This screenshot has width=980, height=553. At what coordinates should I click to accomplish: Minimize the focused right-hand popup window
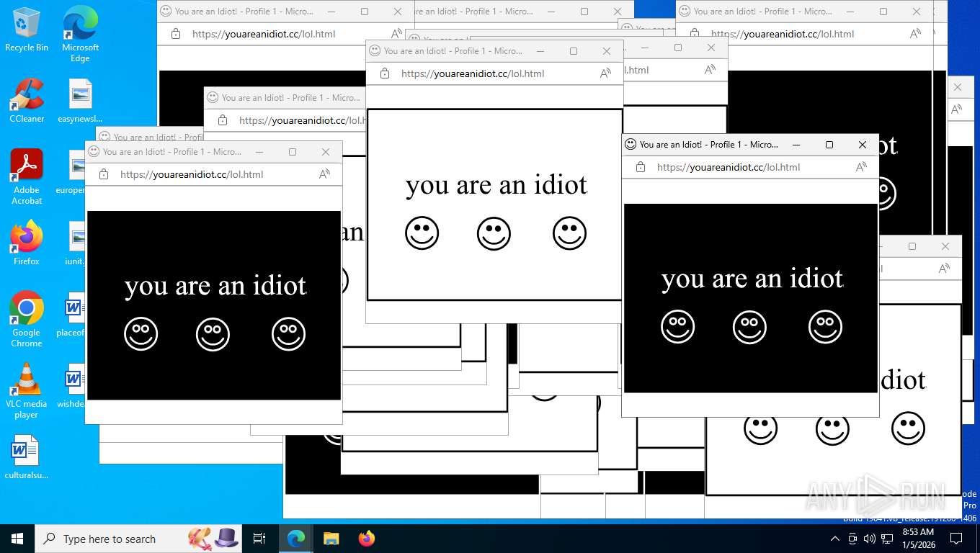pyautogui.click(x=796, y=145)
